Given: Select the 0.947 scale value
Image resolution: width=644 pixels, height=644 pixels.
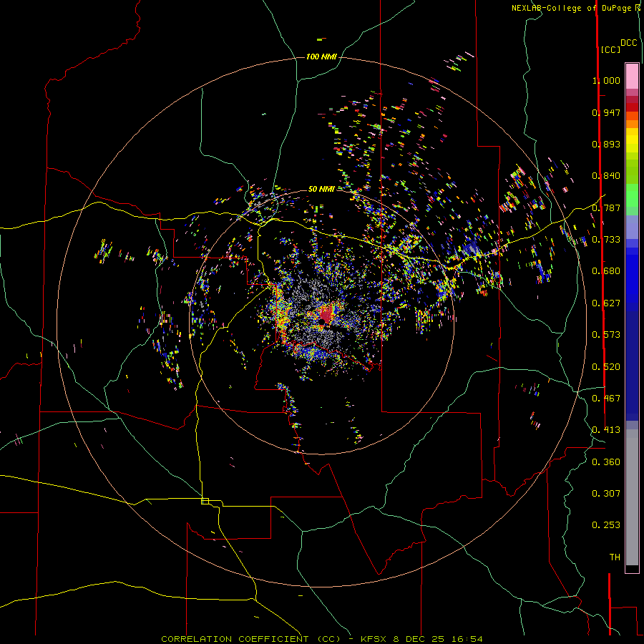Looking at the screenshot, I should point(606,112).
